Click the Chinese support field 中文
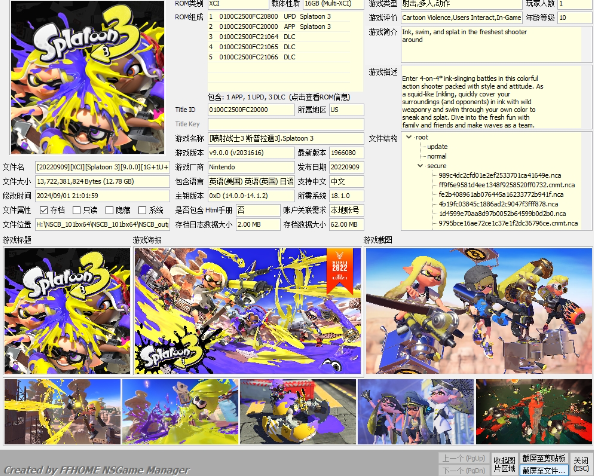This screenshot has height=476, width=594. [x=347, y=181]
